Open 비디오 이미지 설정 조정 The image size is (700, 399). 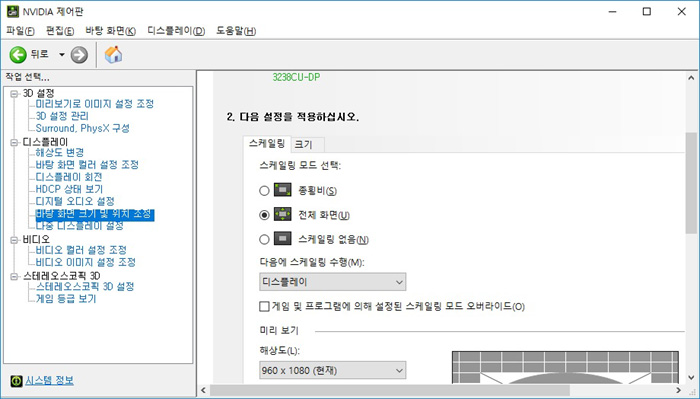coord(86,262)
